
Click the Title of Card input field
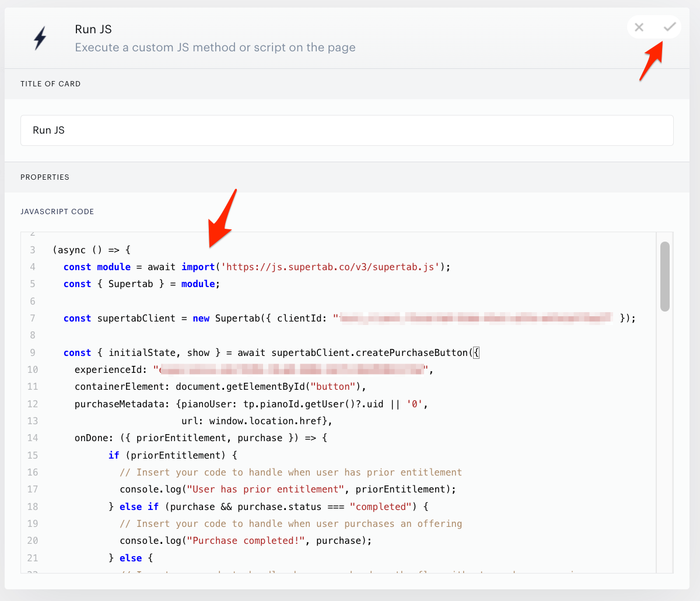(x=347, y=130)
